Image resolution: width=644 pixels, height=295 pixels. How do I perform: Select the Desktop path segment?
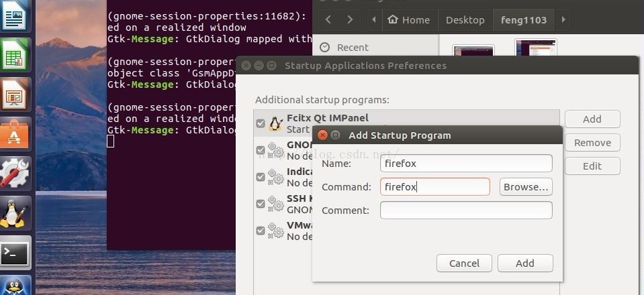click(465, 19)
